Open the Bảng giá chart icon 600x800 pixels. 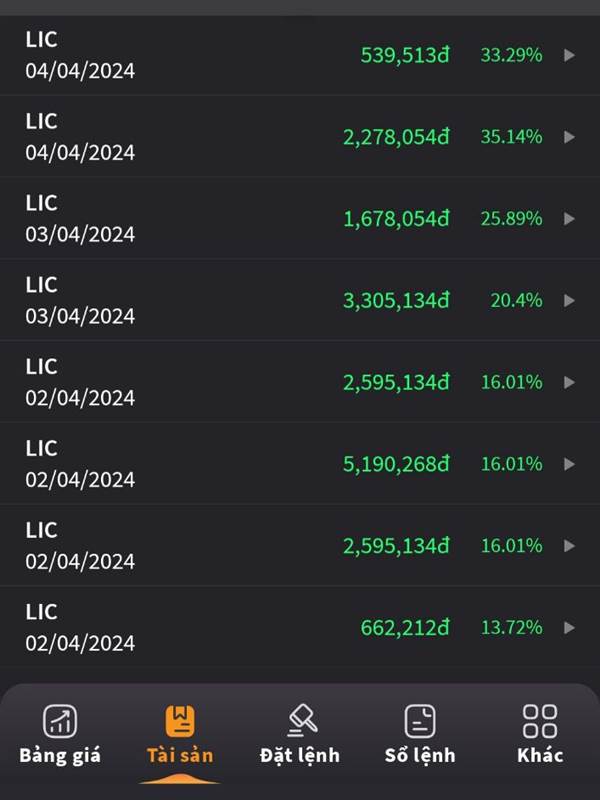tap(60, 721)
